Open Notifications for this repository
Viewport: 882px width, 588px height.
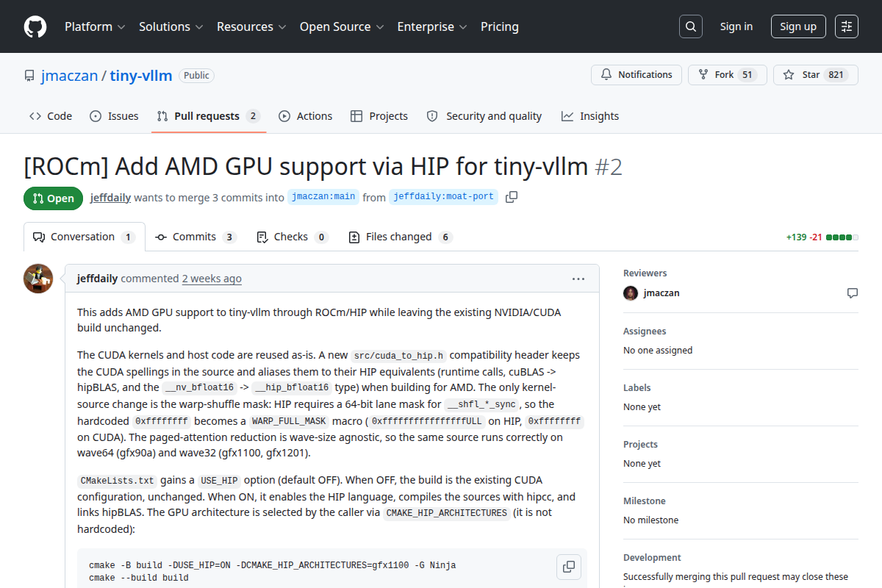pyautogui.click(x=637, y=75)
